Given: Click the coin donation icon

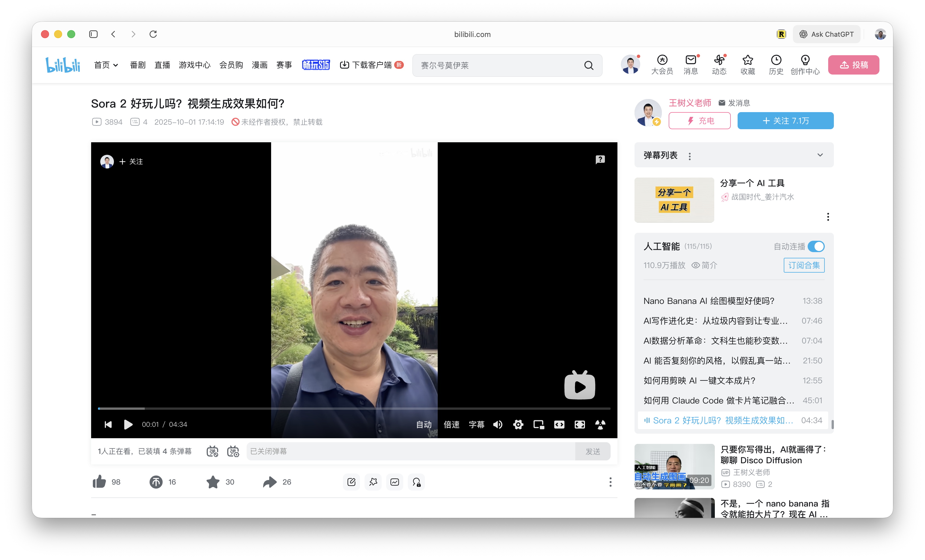Looking at the screenshot, I should click(156, 482).
